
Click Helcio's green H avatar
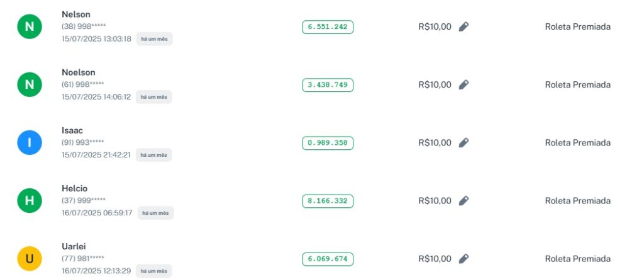(30, 201)
